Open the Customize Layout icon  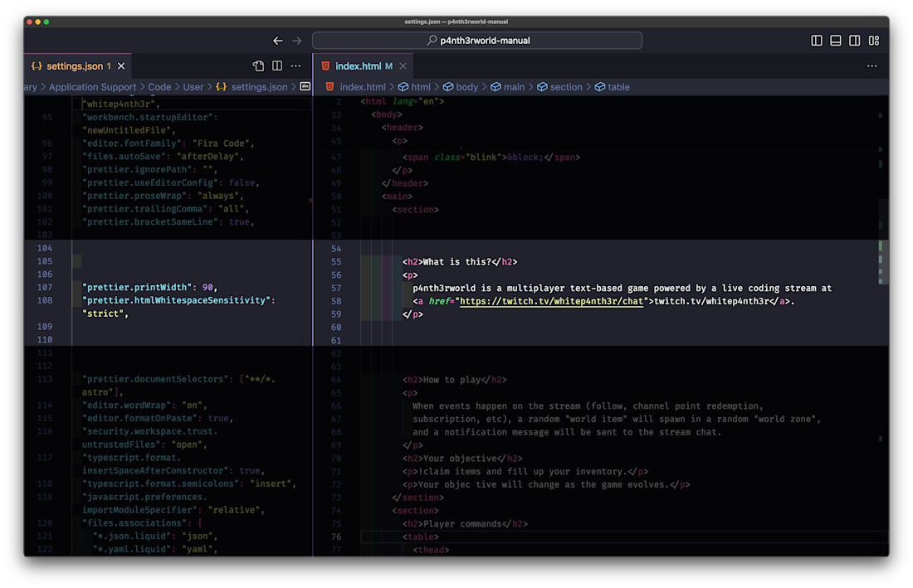(873, 41)
